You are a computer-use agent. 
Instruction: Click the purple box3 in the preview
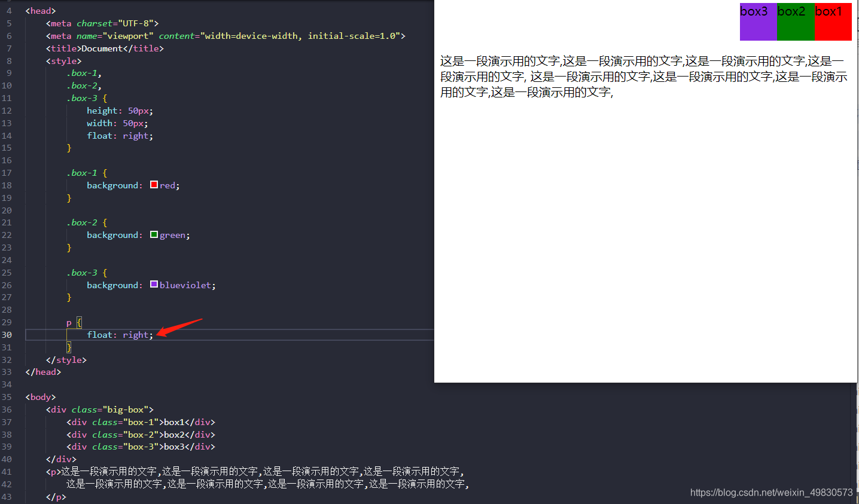tap(759, 22)
